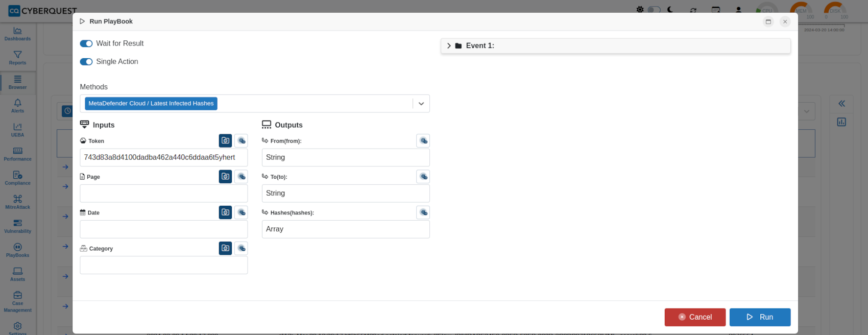Click the gray cloud icon beside Date
The height and width of the screenshot is (335, 868).
pos(242,212)
